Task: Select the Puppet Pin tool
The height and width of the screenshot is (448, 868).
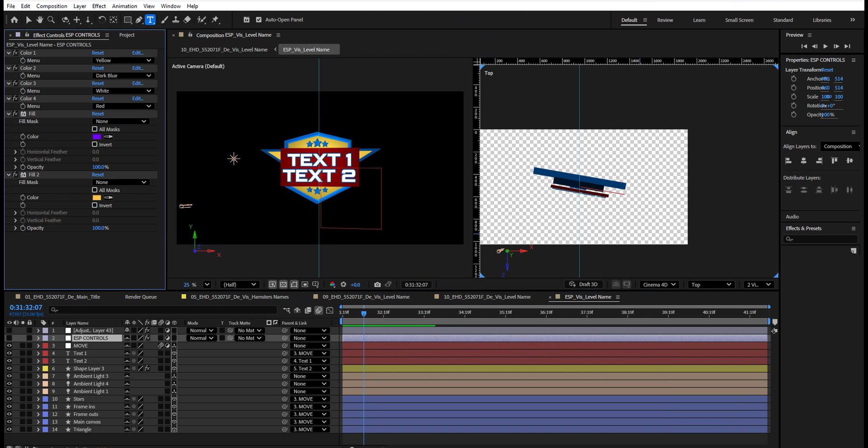Action: pyautogui.click(x=215, y=20)
